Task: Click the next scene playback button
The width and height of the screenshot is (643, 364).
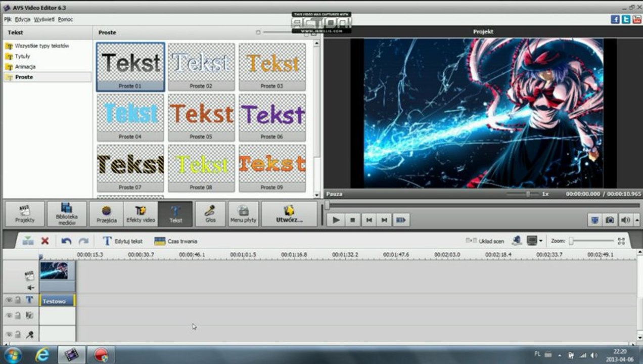Action: (401, 220)
